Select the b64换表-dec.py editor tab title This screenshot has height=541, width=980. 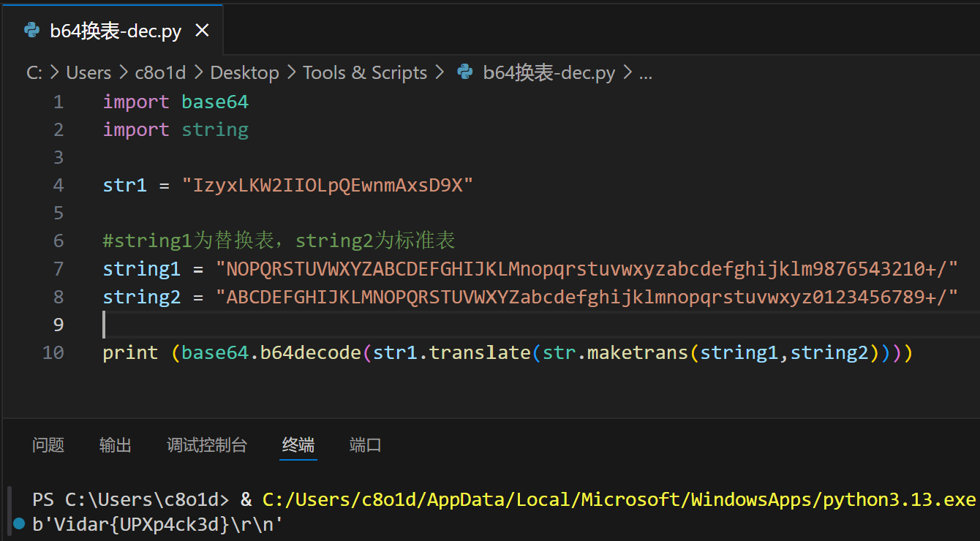pos(116,31)
